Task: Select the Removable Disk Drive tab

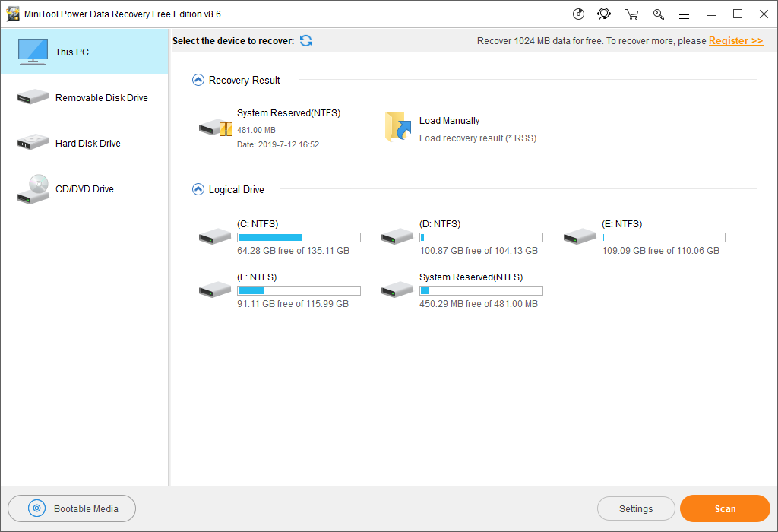Action: pos(84,98)
